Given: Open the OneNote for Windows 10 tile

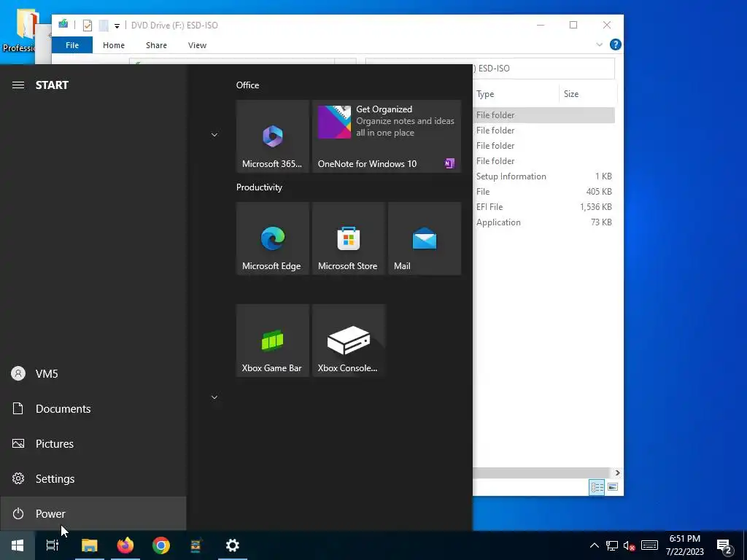Looking at the screenshot, I should point(387,136).
